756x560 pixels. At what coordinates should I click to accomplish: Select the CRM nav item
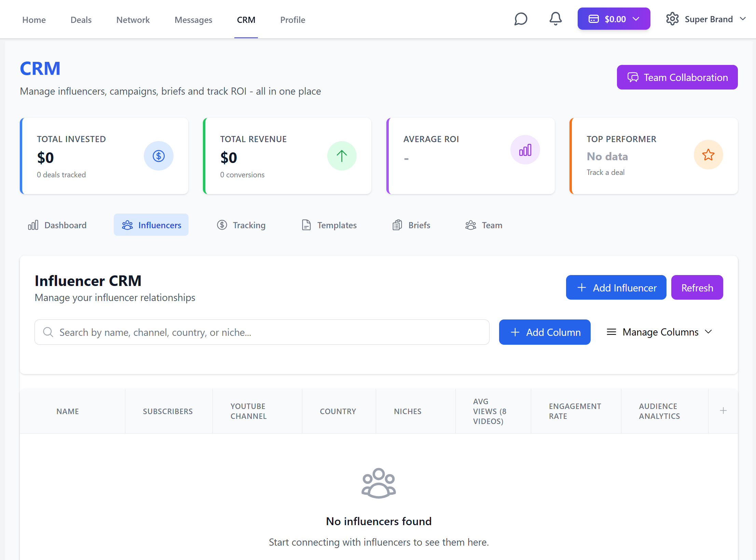(x=246, y=20)
